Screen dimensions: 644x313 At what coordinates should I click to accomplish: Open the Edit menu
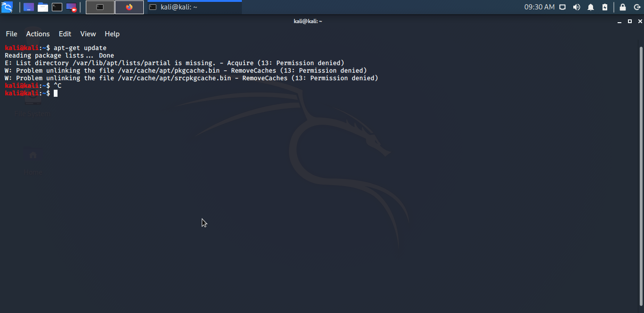(65, 34)
